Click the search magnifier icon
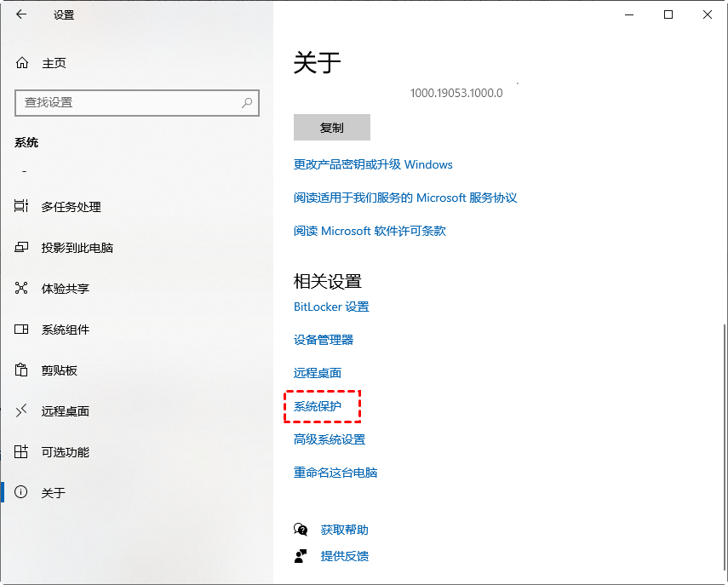This screenshot has height=585, width=728. 247,102
